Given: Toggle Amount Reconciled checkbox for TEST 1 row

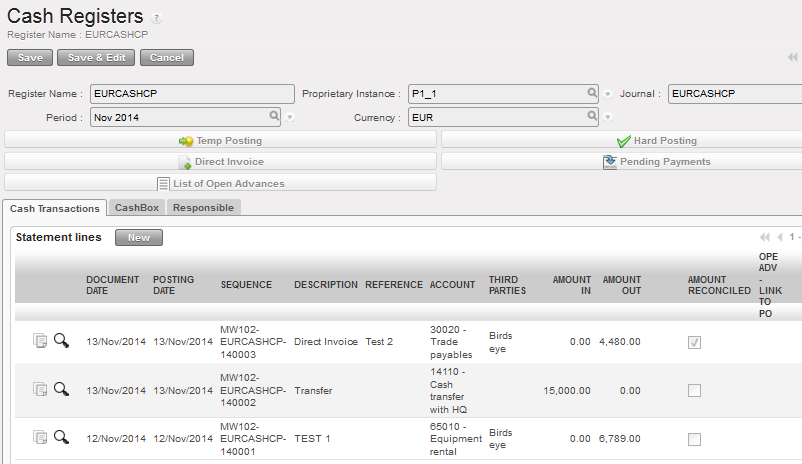Looking at the screenshot, I should (694, 438).
